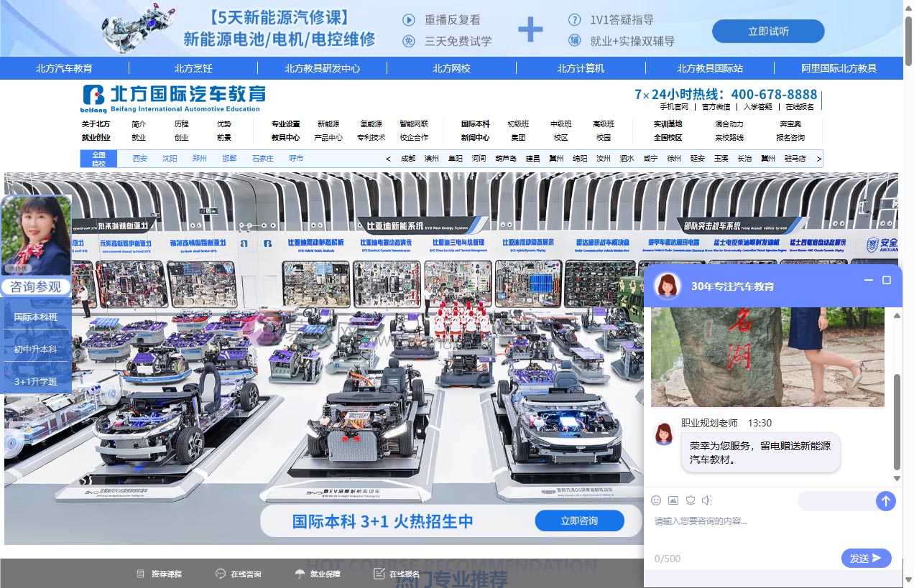This screenshot has width=914, height=588.
Task: Toggle the shield service icon in chat toolbar
Action: [x=691, y=500]
